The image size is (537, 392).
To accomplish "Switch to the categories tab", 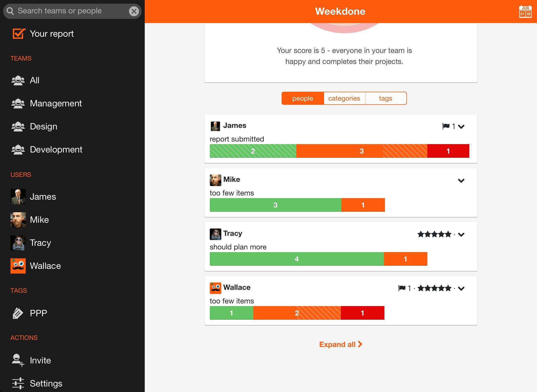I will [344, 98].
